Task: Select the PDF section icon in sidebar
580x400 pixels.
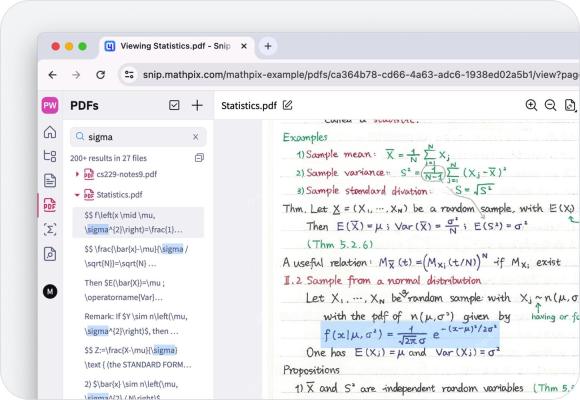Action: pos(50,205)
